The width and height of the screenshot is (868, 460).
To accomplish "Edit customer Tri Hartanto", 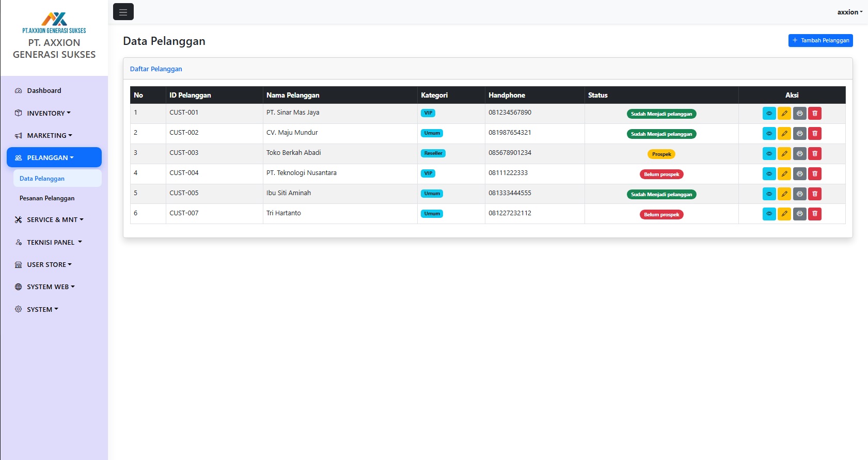I will click(784, 214).
